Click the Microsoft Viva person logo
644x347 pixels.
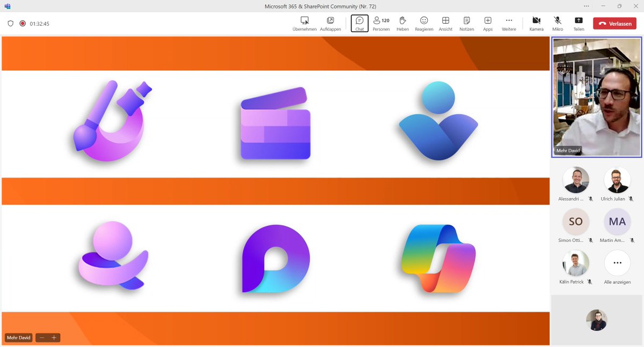click(438, 121)
